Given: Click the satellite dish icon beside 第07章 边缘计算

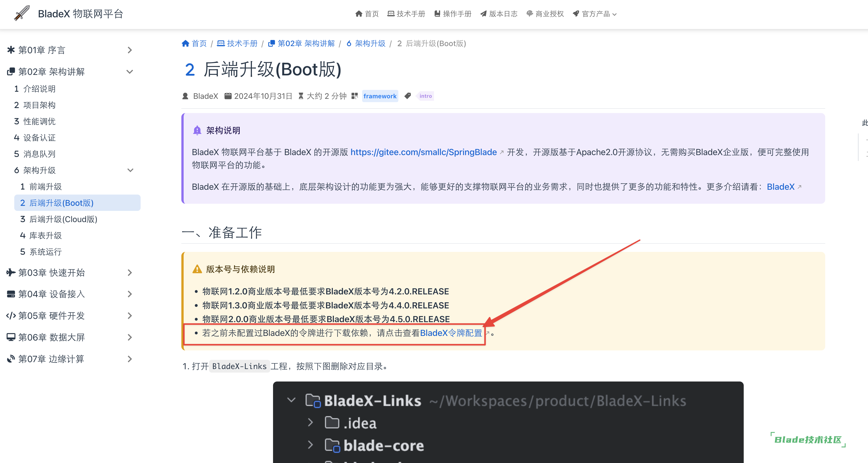Looking at the screenshot, I should click(11, 359).
